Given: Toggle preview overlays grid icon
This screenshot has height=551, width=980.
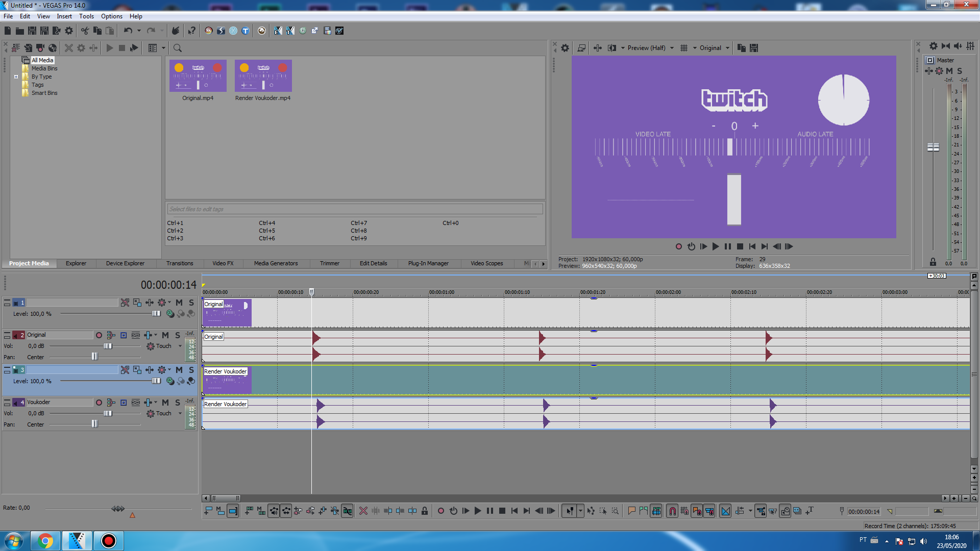Looking at the screenshot, I should pos(684,48).
